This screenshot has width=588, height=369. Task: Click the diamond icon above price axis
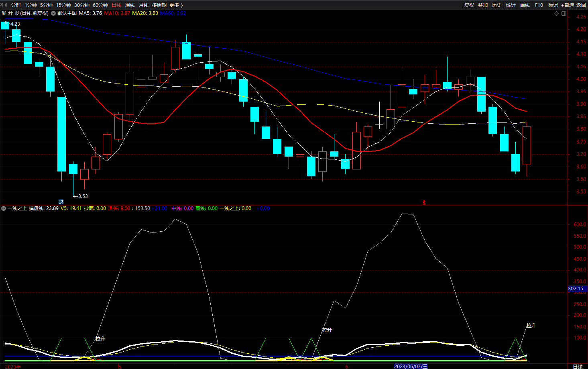point(556,13)
